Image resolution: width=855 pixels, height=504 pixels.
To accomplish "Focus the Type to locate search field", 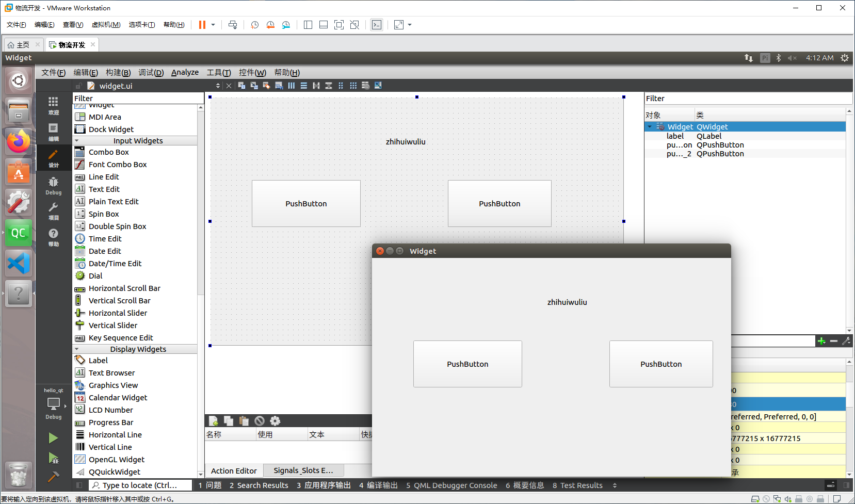I will 139,485.
